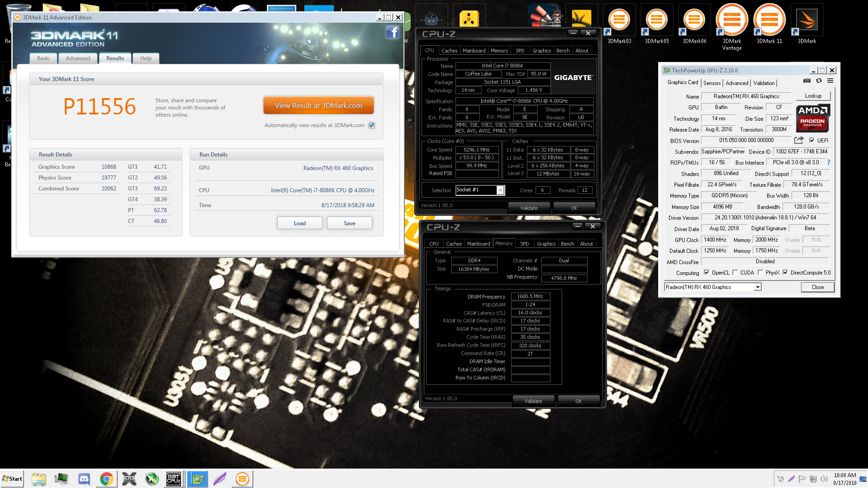
Task: Click the Save button in Run Details
Action: (350, 223)
